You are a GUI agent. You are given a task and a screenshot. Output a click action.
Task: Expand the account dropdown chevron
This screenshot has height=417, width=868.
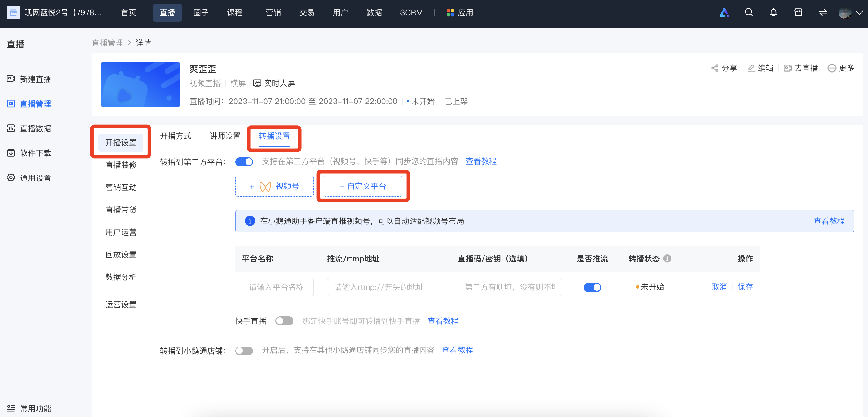click(x=860, y=12)
